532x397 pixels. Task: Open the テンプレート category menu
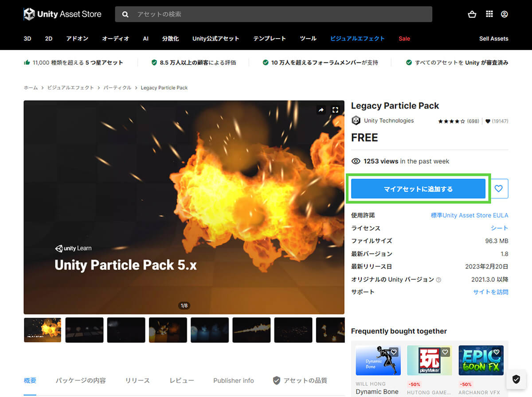(x=270, y=39)
